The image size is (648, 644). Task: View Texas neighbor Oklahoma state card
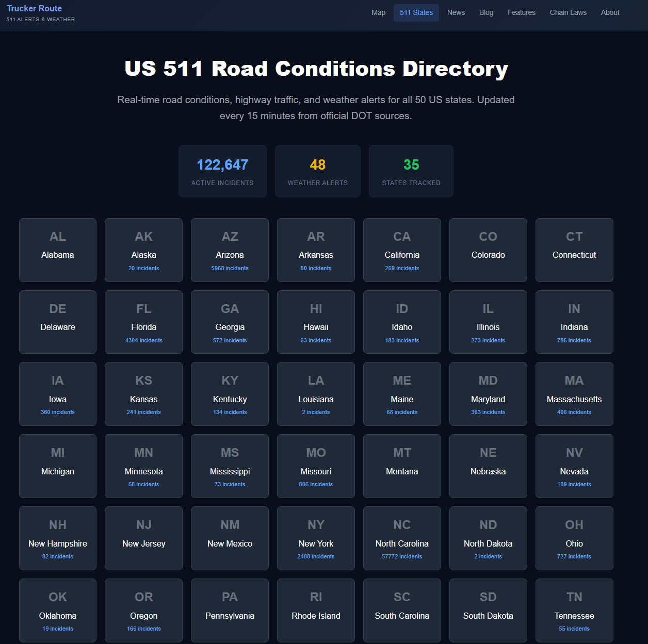[x=57, y=610]
